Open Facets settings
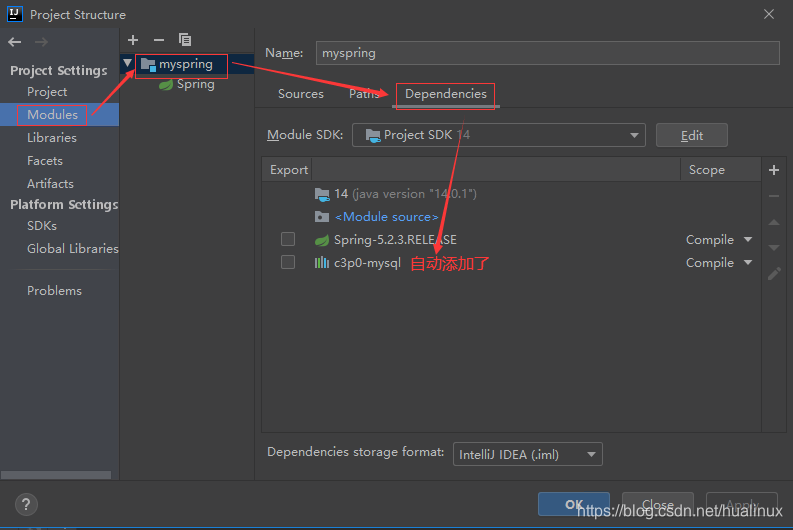Screen dimensions: 793x530 (45, 161)
